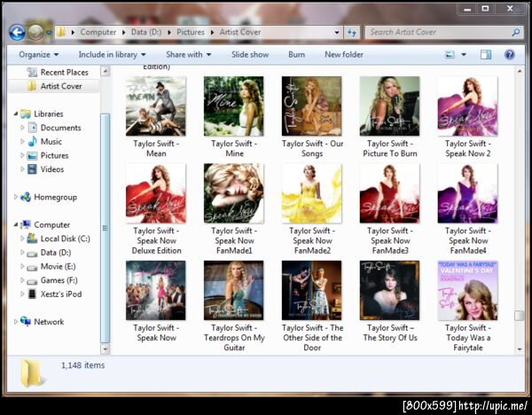The height and width of the screenshot is (415, 532).
Task: Click the Network icon in sidebar
Action: click(x=26, y=321)
